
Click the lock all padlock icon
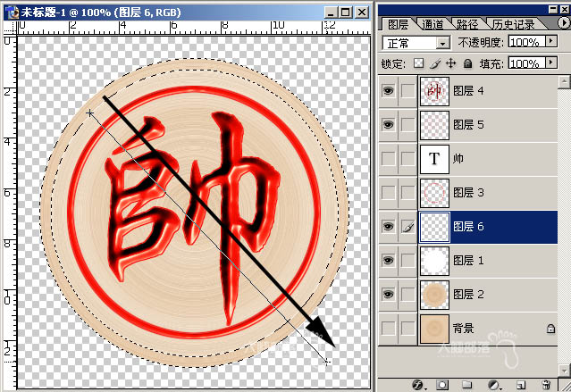coord(468,63)
